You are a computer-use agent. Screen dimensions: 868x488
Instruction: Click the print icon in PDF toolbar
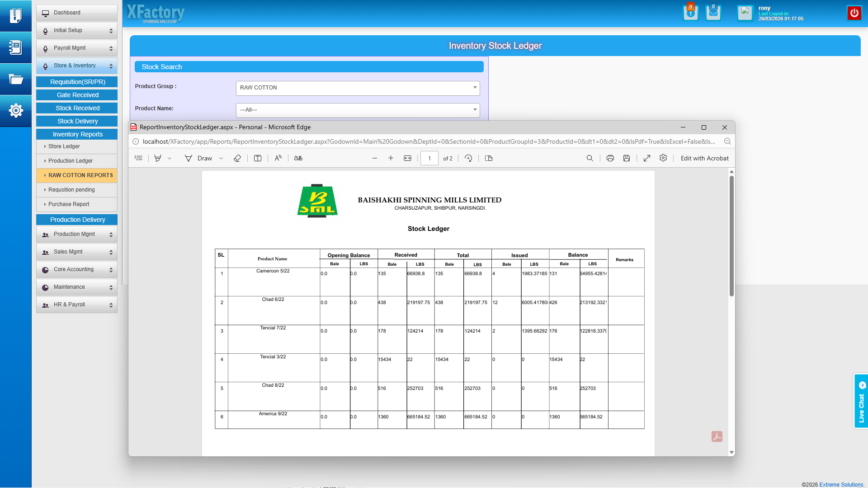point(610,158)
